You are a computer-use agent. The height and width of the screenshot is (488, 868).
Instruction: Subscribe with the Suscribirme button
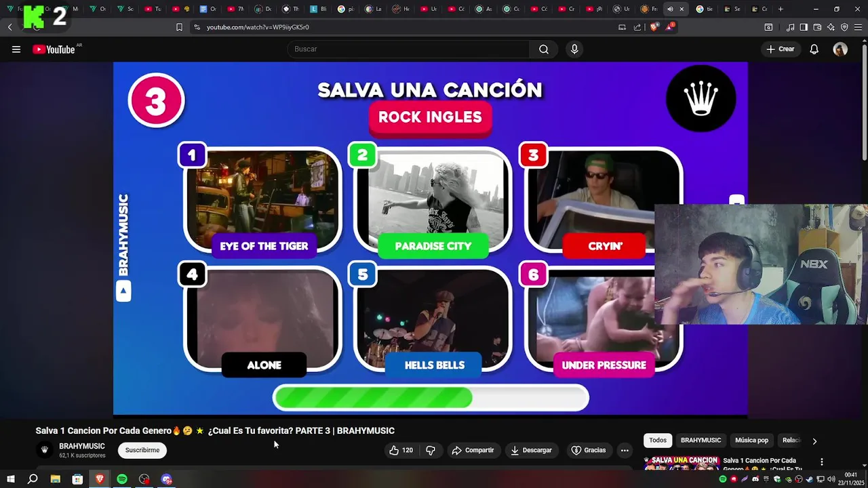[142, 450]
